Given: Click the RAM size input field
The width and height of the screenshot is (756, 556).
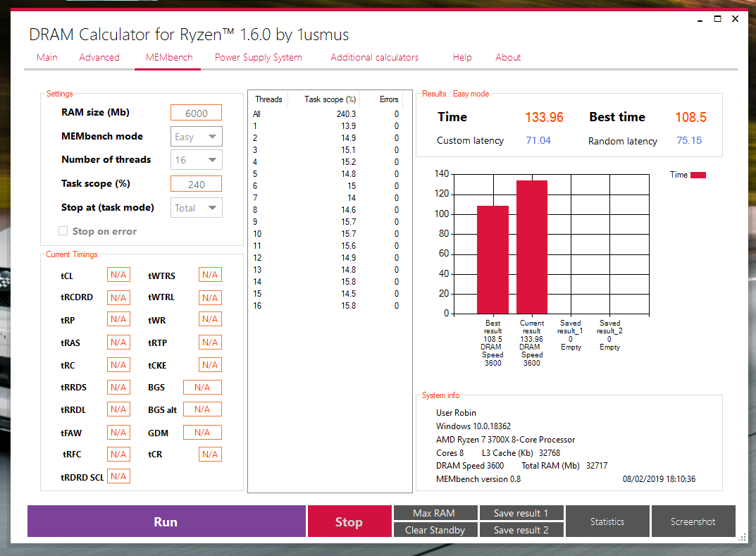Looking at the screenshot, I should click(x=197, y=113).
